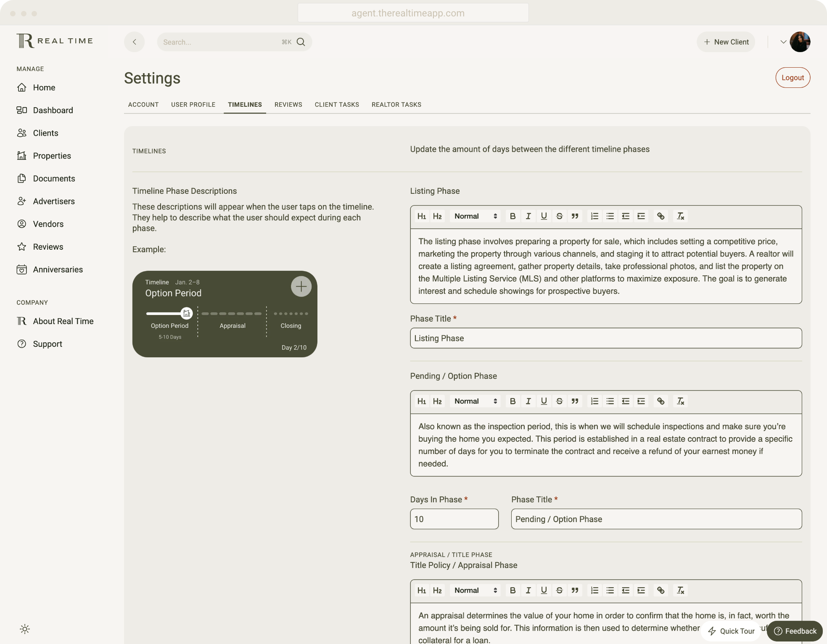827x644 pixels.
Task: Switch to the REVIEWS settings tab
Action: point(288,105)
